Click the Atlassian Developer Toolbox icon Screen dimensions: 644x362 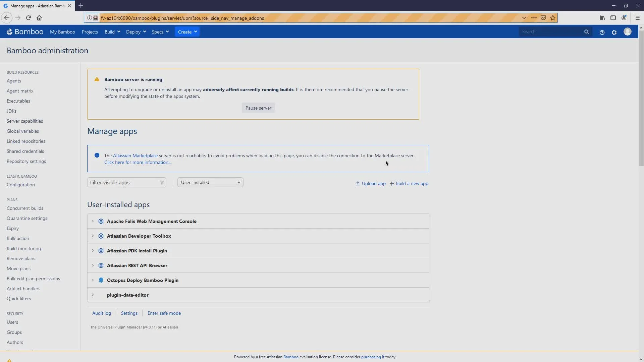[101, 236]
